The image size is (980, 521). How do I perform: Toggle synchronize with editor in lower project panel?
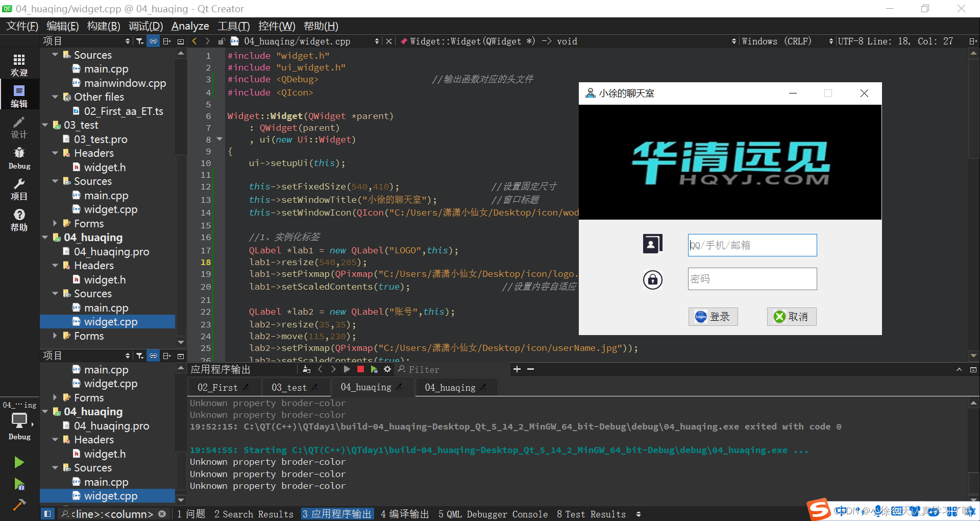coord(153,356)
